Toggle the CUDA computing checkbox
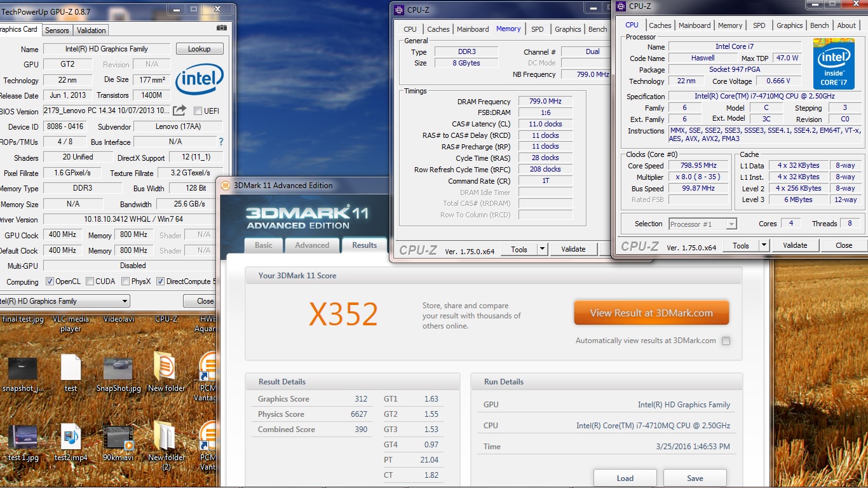The image size is (868, 488). (x=90, y=281)
